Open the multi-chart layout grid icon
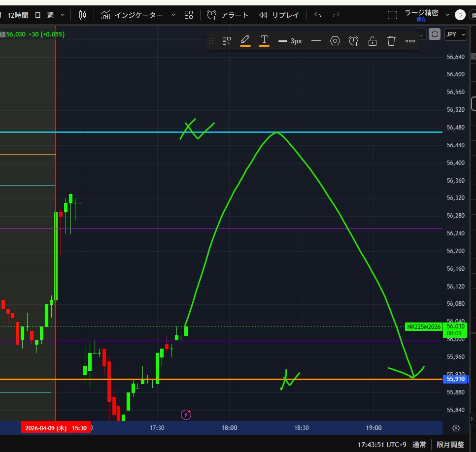 click(x=189, y=15)
